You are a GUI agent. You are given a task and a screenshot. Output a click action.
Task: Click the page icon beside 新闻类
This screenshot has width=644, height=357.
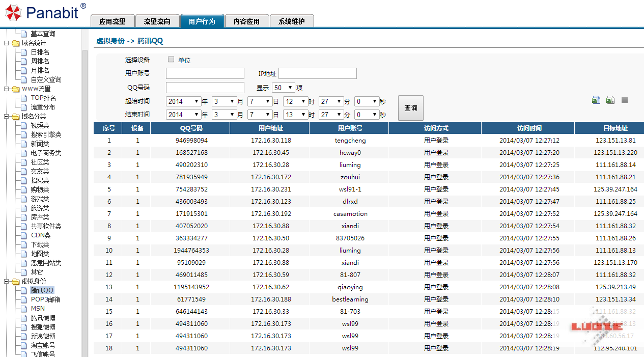tap(23, 144)
